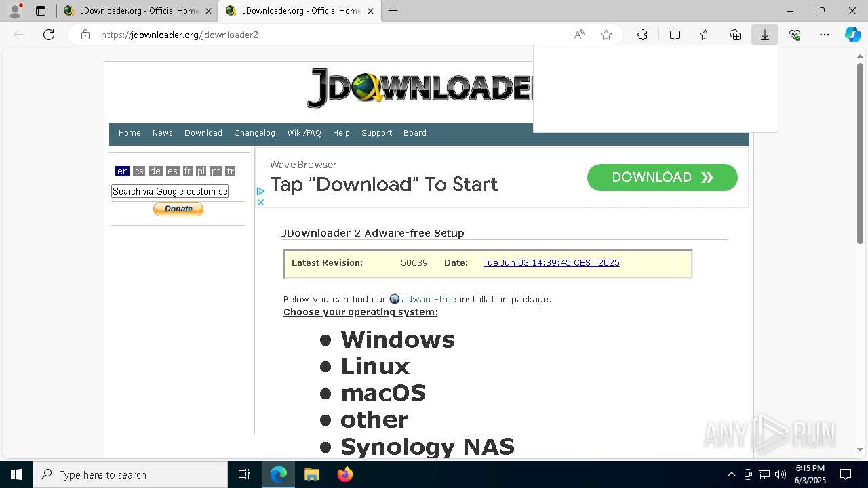Open the taskbar clock and date

(x=810, y=474)
